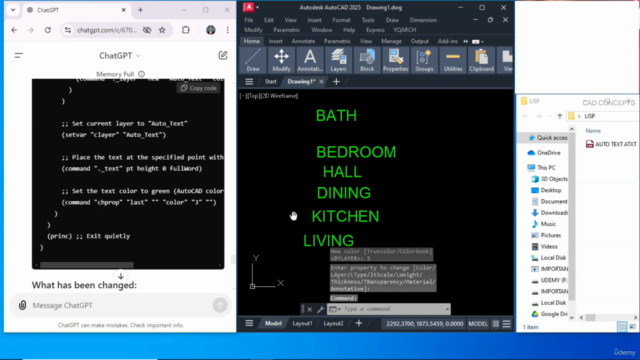Screen dimensions: 640x360
Task: Open recent commands dropdown in command line
Action: [x=334, y=309]
